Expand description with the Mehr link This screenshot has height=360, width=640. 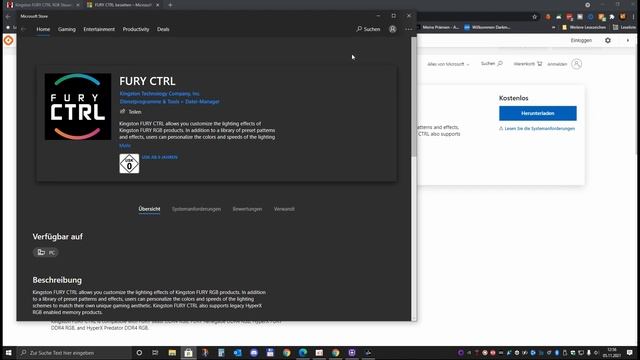tap(125, 146)
